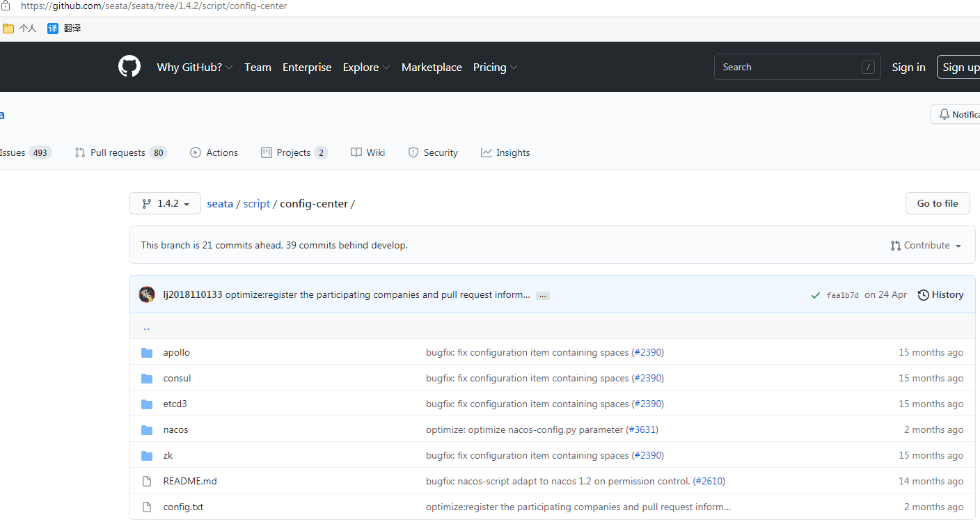Click the etcd3 folder icon
Image resolution: width=980 pixels, height=522 pixels.
tap(147, 404)
